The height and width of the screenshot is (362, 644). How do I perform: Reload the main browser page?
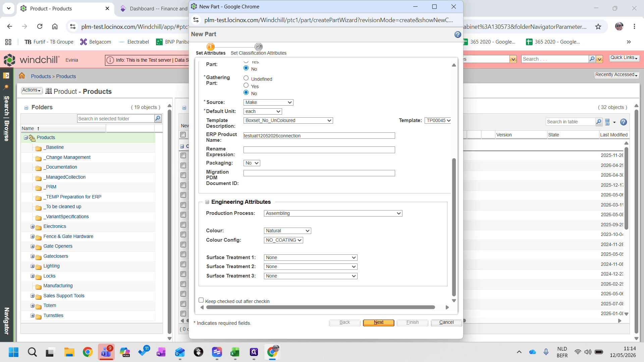[x=40, y=26]
